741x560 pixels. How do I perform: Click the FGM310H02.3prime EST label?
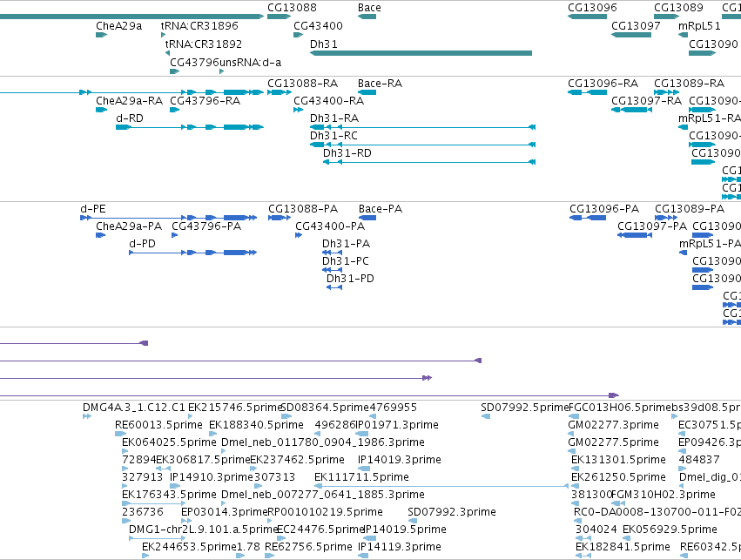click(663, 495)
